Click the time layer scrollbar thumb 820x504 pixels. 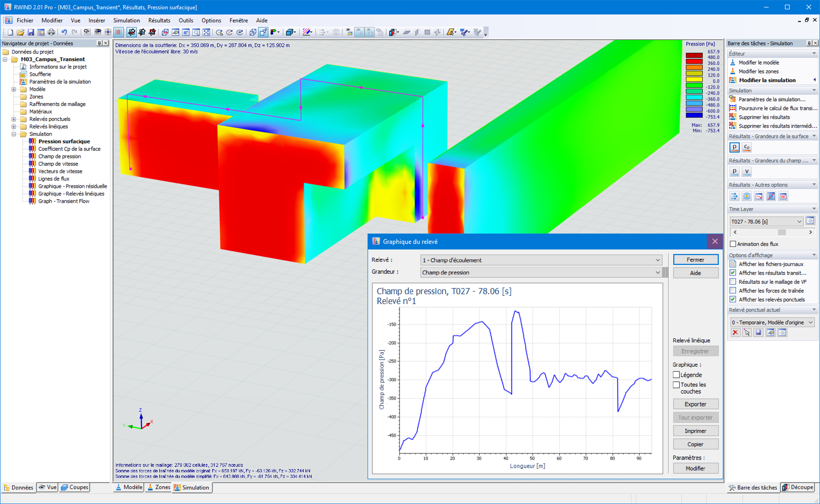coord(782,232)
